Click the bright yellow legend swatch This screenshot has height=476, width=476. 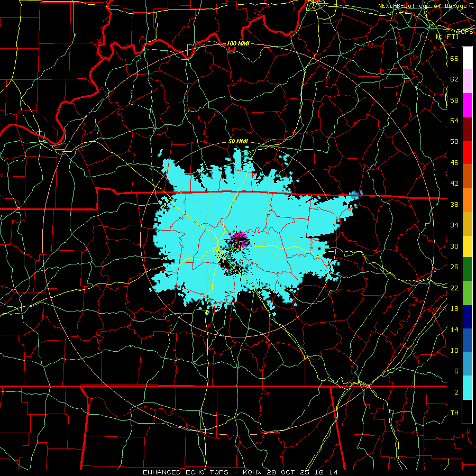tap(467, 246)
